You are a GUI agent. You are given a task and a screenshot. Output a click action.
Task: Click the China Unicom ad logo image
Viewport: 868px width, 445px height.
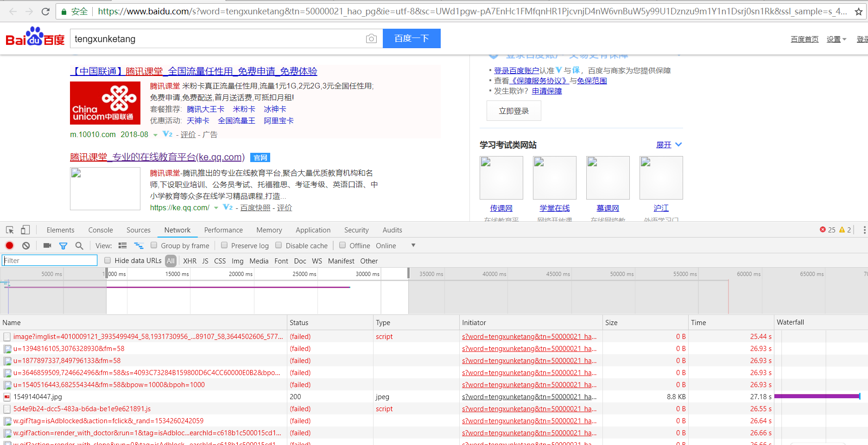(x=105, y=103)
